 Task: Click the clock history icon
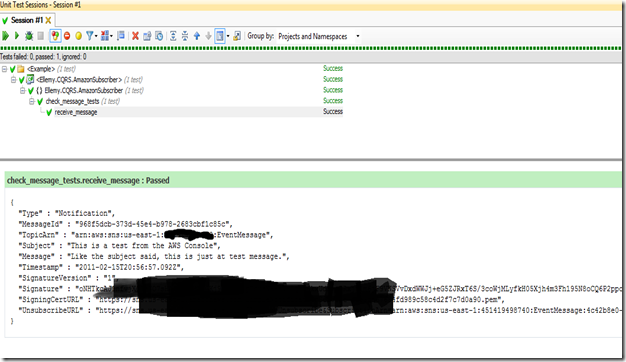pos(159,36)
